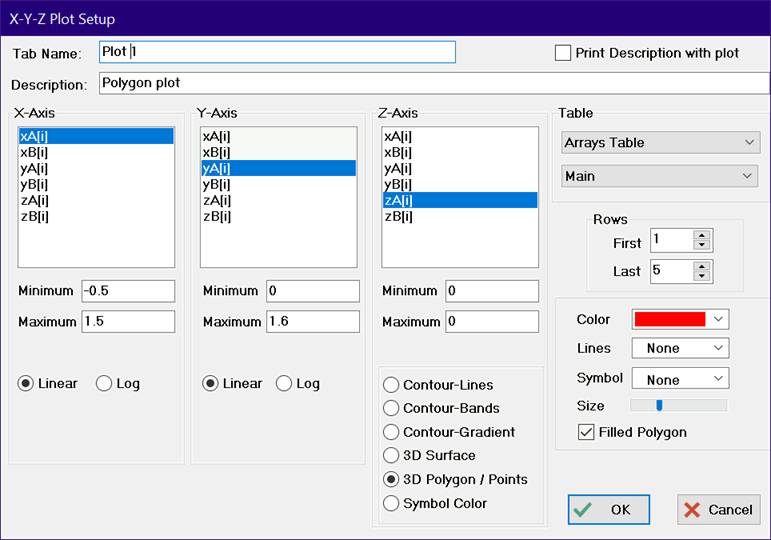771x540 pixels.
Task: Select zB[i] in X-Axis list
Action: coord(34,216)
